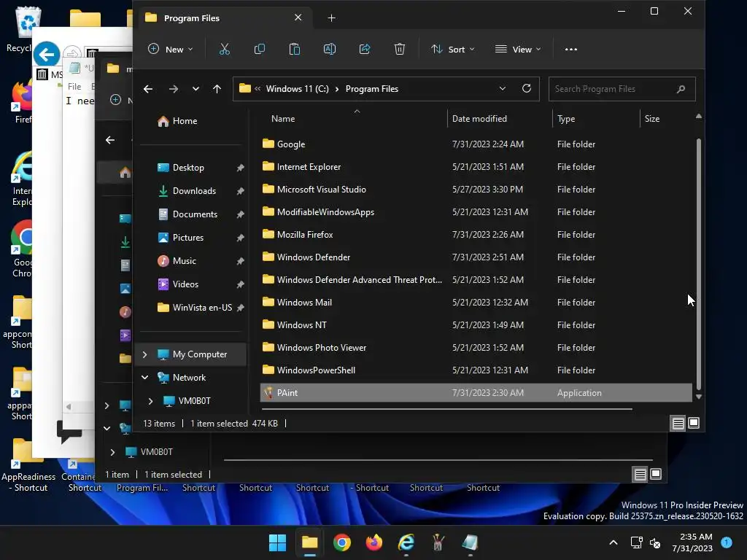Screen dimensions: 747x560
Task: Expand address bar history dropdown
Action: 502,88
